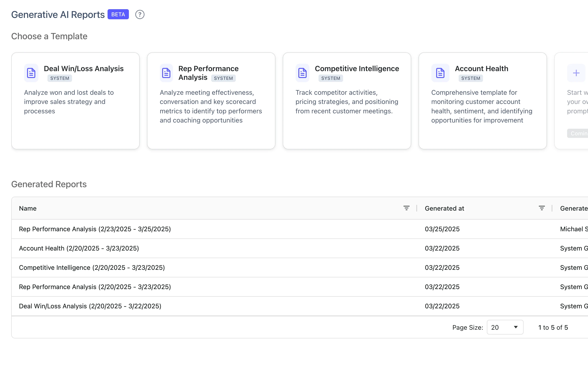The image size is (588, 368).
Task: Open the Page Size dropdown showing 20
Action: (505, 327)
